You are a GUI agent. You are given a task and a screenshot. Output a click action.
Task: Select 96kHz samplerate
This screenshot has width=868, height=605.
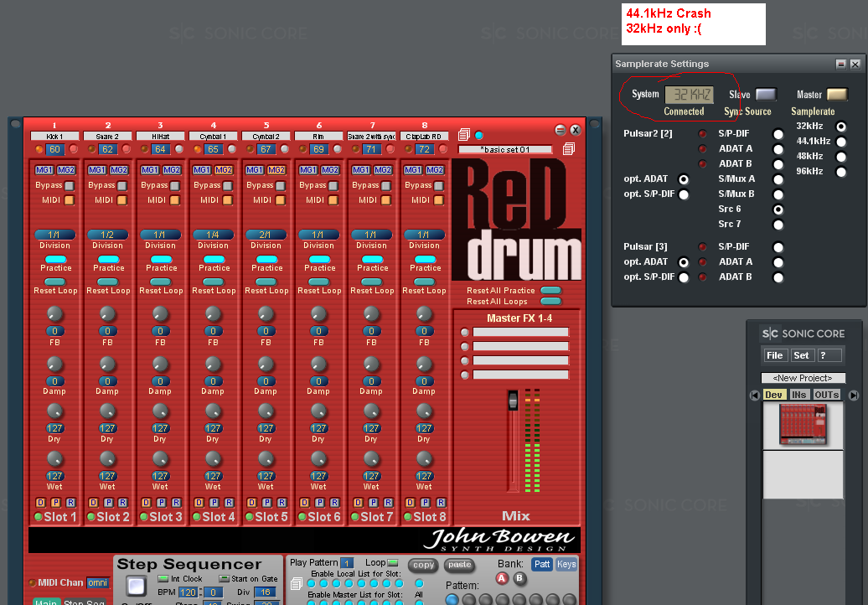click(x=841, y=172)
